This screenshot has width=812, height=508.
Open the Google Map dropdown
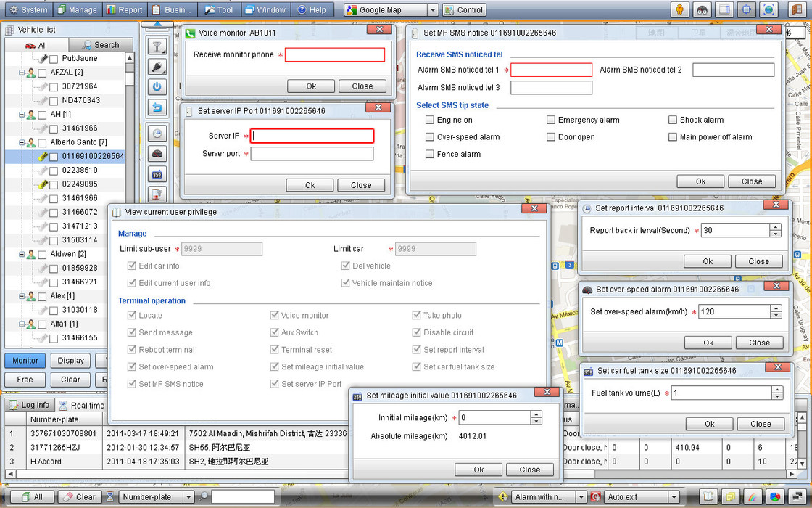(432, 10)
